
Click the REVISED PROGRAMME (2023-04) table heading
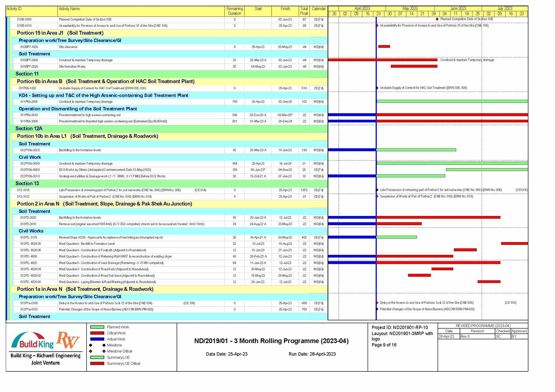483,326
